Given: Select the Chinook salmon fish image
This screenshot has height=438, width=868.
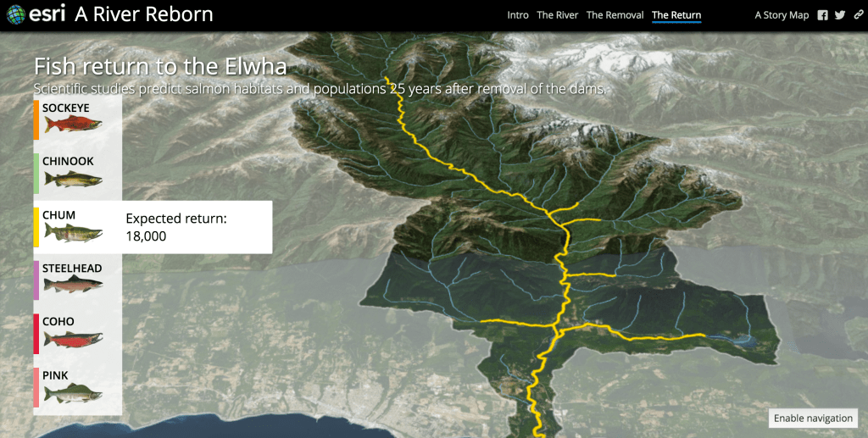Looking at the screenshot, I should tap(73, 179).
